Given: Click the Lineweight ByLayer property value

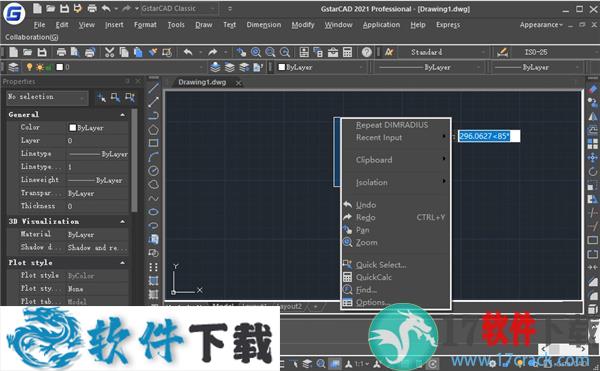Looking at the screenshot, I should click(x=97, y=180).
